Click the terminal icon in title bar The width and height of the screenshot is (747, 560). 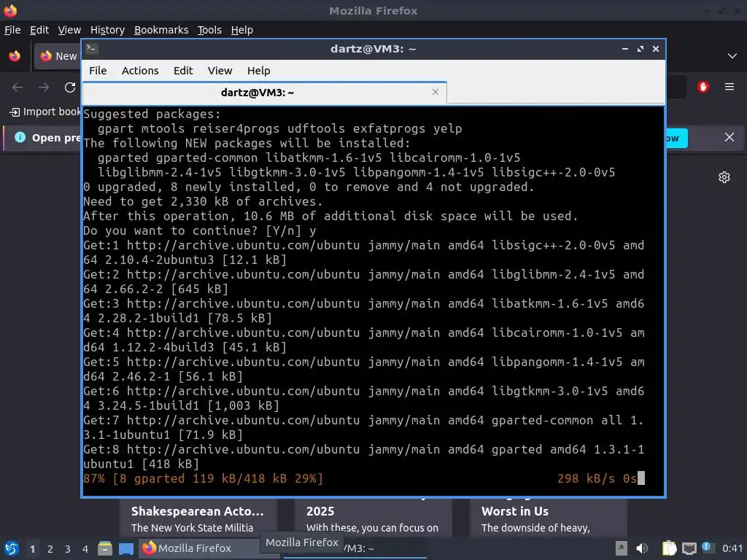point(91,48)
